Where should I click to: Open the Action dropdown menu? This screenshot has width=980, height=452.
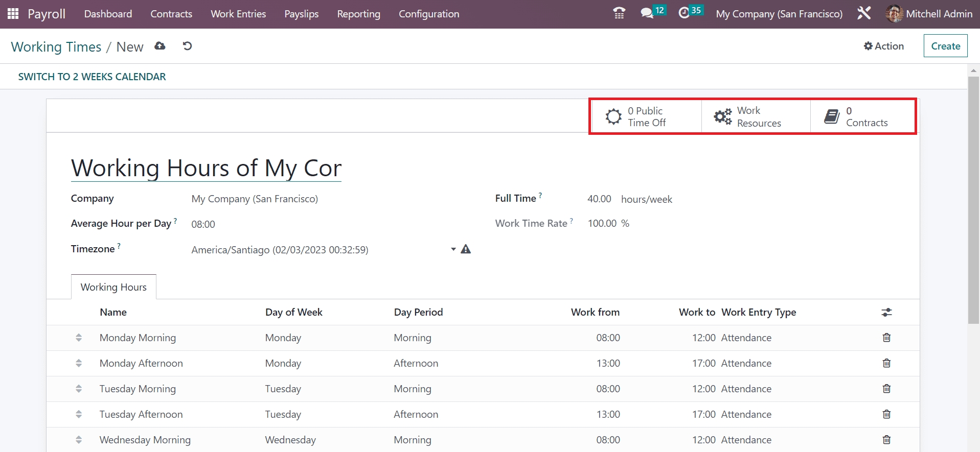click(x=883, y=46)
